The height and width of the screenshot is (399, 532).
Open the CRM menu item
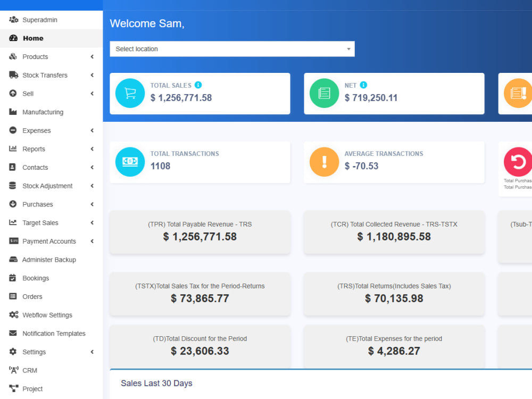(x=51, y=370)
